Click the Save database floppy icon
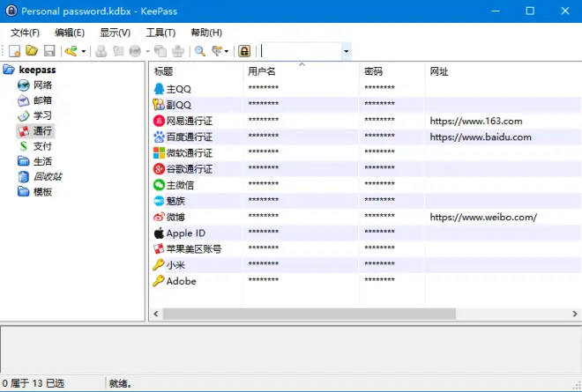 coord(49,51)
